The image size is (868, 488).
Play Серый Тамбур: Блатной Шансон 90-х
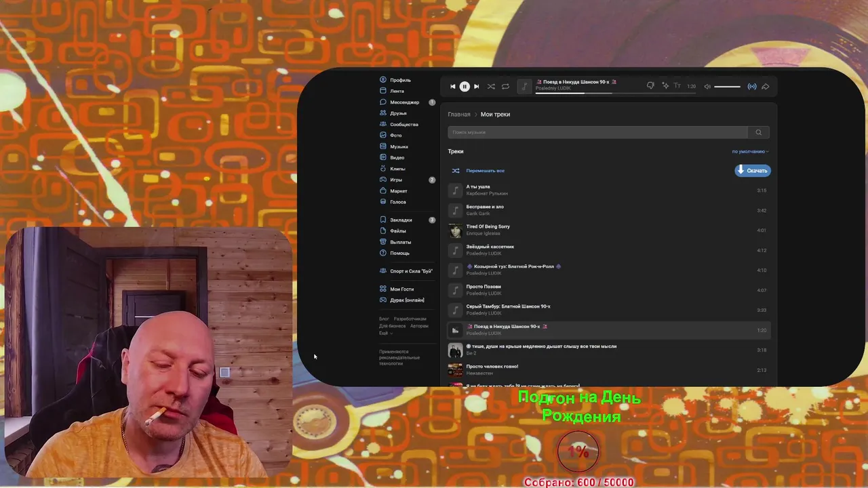(609, 310)
